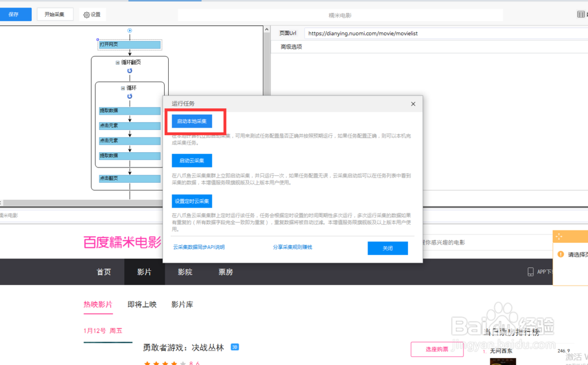Image resolution: width=588 pixels, height=365 pixels.
Task: Select the 点击翻页 workflow step
Action: (130, 178)
